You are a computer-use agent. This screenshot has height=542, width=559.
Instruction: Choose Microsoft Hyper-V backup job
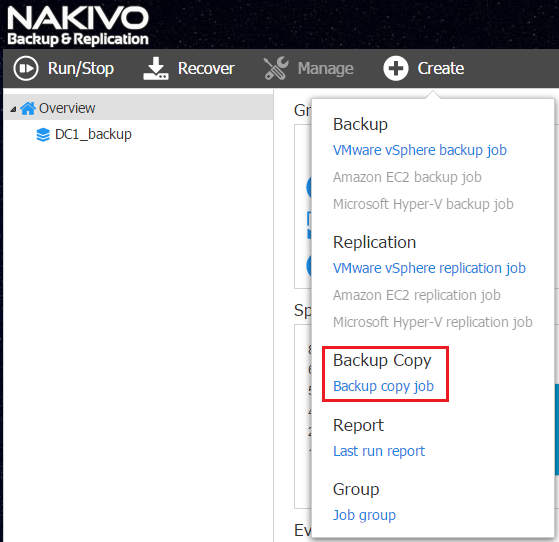point(423,204)
